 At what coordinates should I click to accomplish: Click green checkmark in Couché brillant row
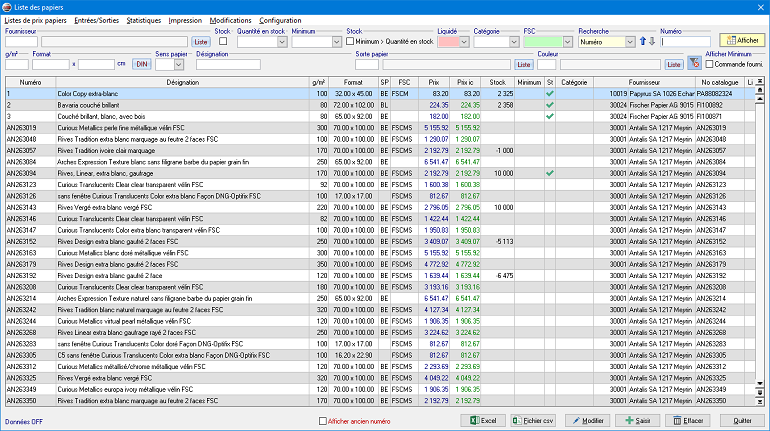550,116
